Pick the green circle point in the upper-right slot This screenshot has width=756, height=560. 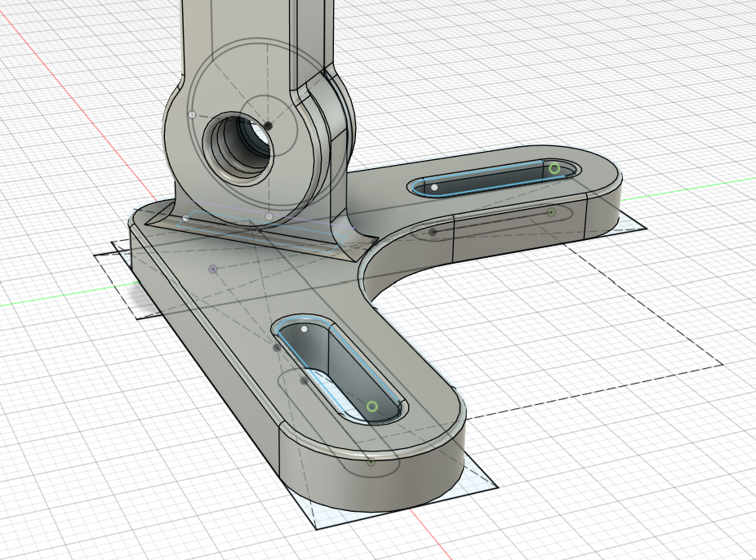pyautogui.click(x=554, y=169)
